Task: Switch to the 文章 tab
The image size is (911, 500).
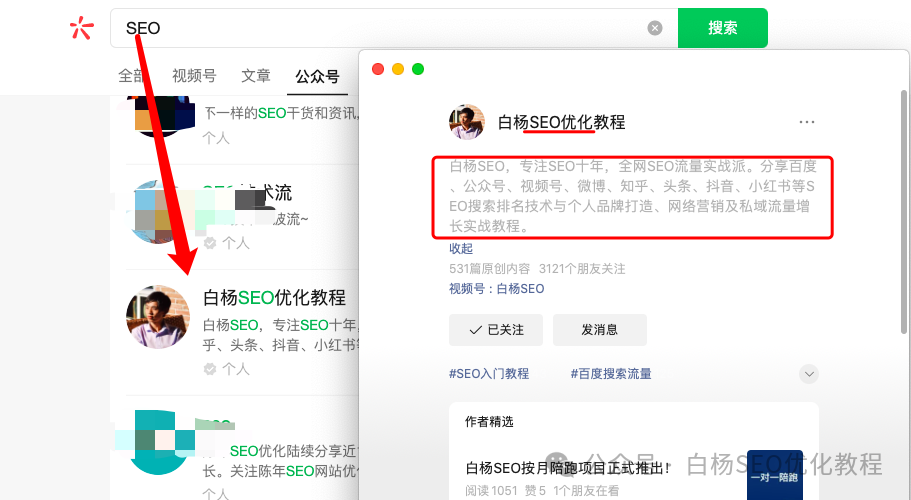Action: 256,76
